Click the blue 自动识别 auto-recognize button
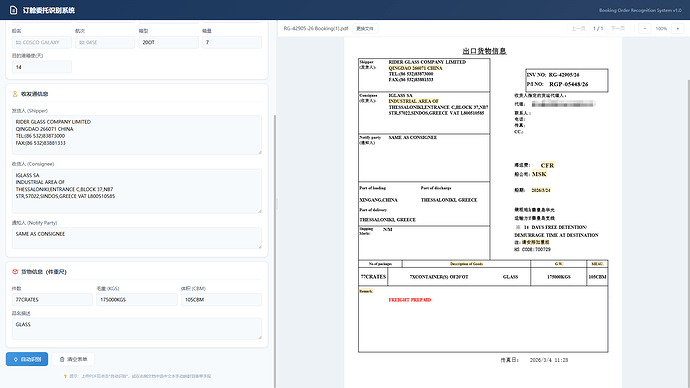The image size is (690, 388). pyautogui.click(x=27, y=359)
